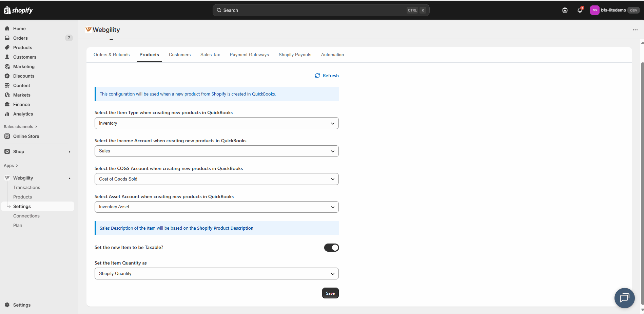This screenshot has height=314, width=644.
Task: Open the chat support widget
Action: click(624, 298)
